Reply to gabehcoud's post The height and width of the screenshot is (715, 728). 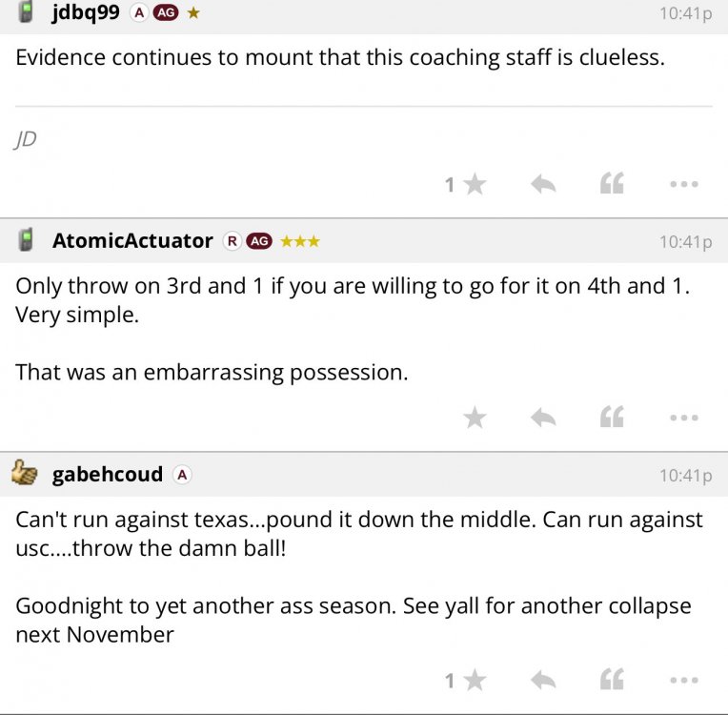click(543, 681)
